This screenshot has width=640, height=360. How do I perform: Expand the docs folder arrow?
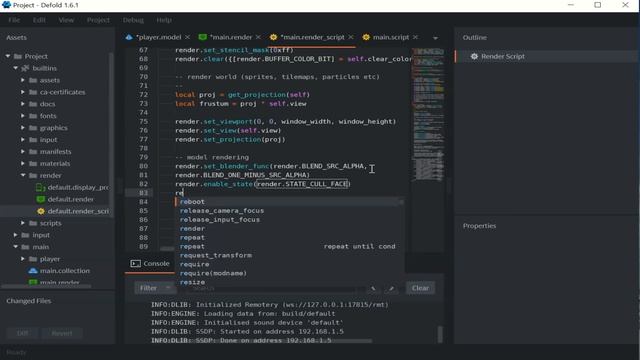pos(23,104)
